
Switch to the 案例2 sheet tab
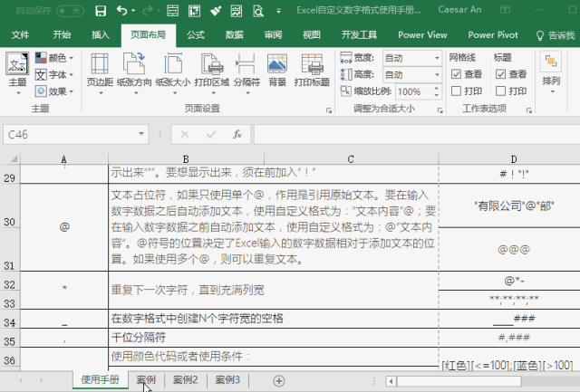(x=186, y=380)
